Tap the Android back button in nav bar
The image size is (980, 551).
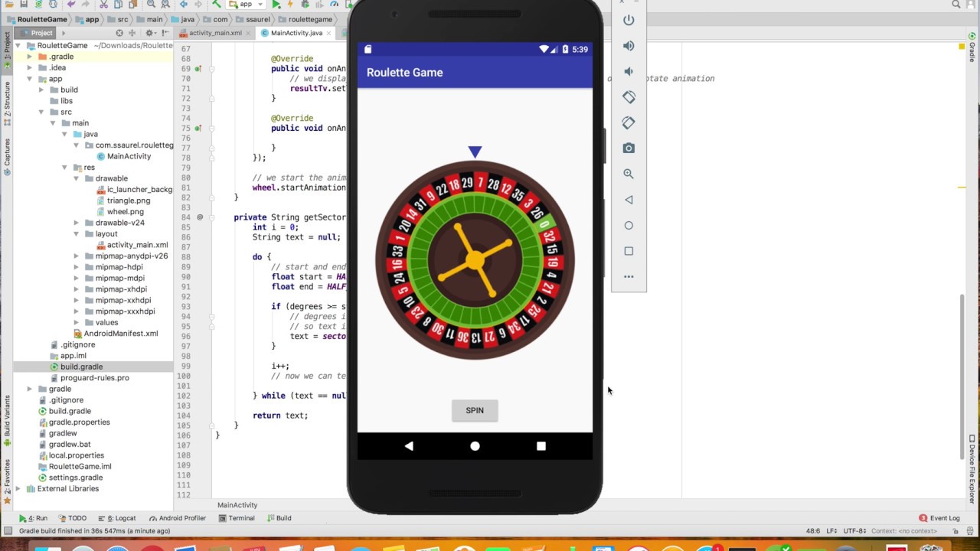(409, 446)
